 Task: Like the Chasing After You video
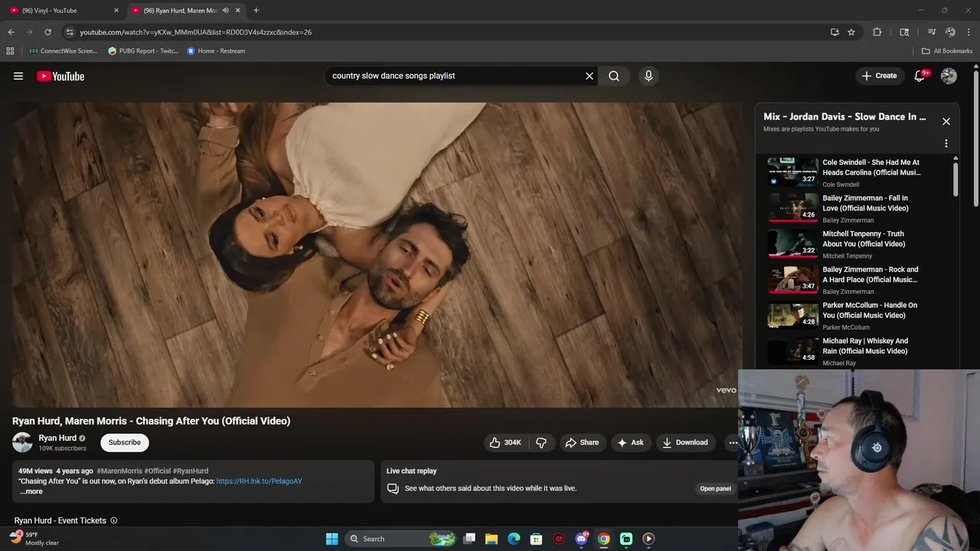505,442
